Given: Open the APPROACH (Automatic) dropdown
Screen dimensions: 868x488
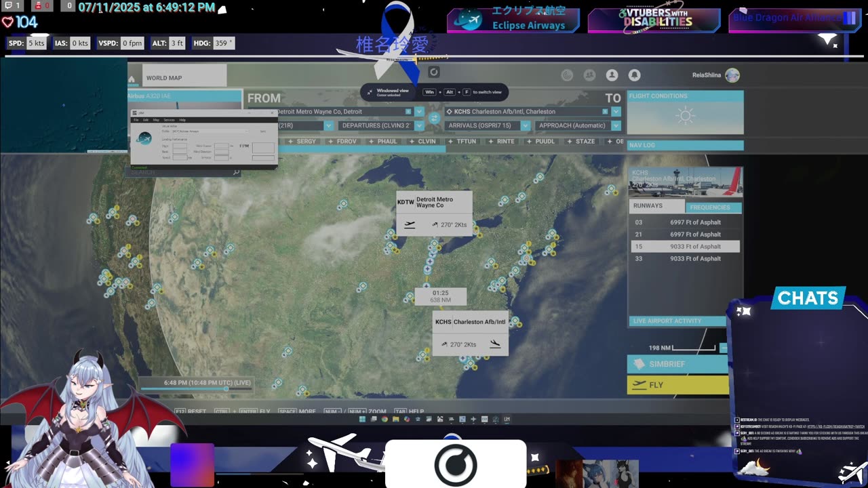Looking at the screenshot, I should click(x=578, y=125).
